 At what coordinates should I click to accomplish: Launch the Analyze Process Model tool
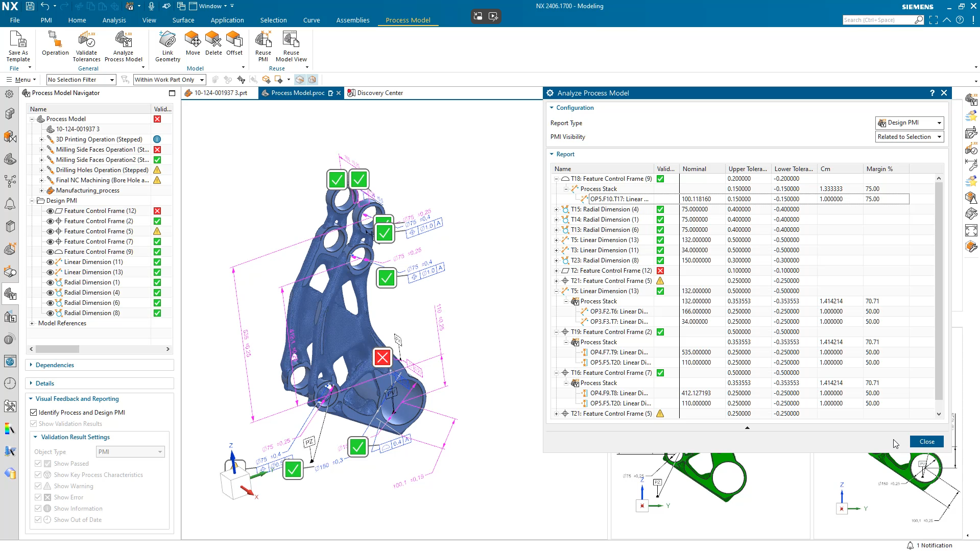123,46
